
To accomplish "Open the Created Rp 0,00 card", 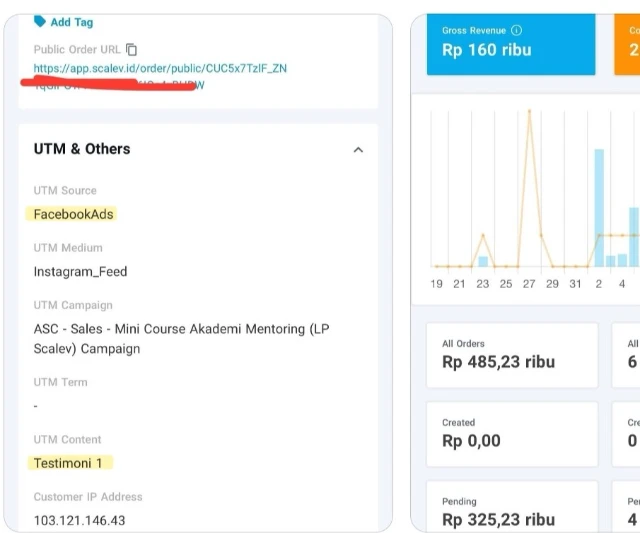I will [511, 433].
